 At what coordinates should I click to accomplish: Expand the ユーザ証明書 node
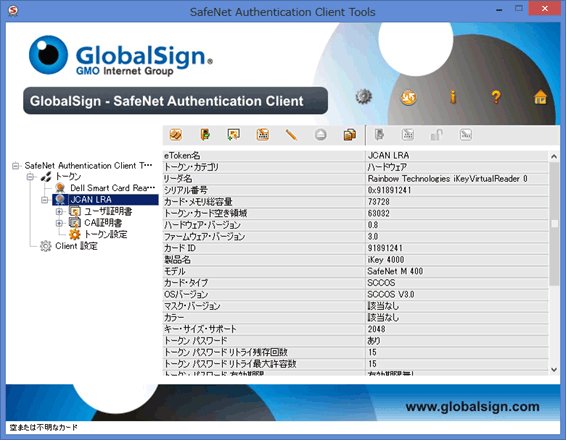click(59, 211)
